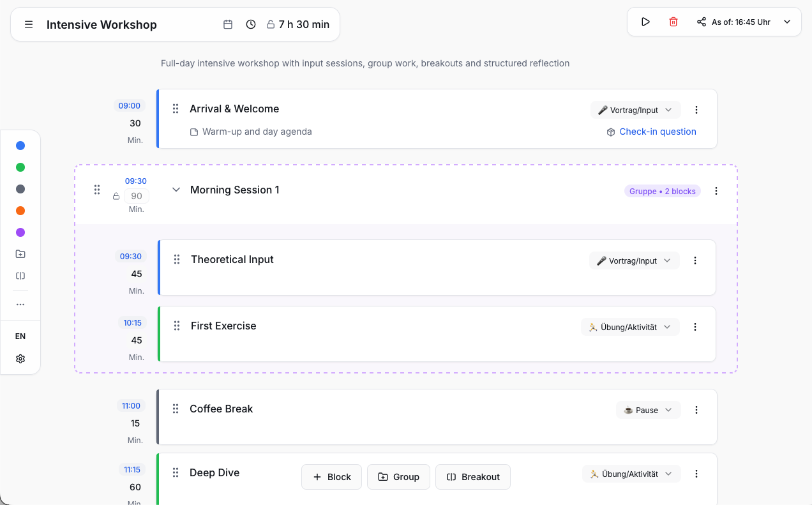Click the Morning Session 1 group title

235,190
